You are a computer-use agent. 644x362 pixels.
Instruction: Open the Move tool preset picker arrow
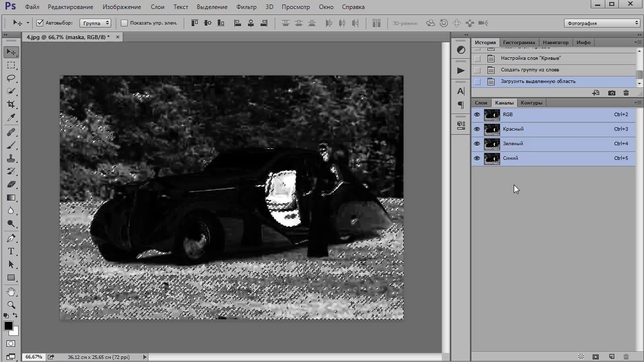[x=27, y=23]
